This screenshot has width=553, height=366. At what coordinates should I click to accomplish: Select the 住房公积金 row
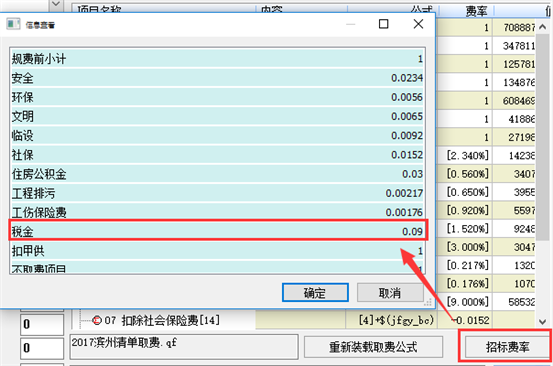point(218,174)
